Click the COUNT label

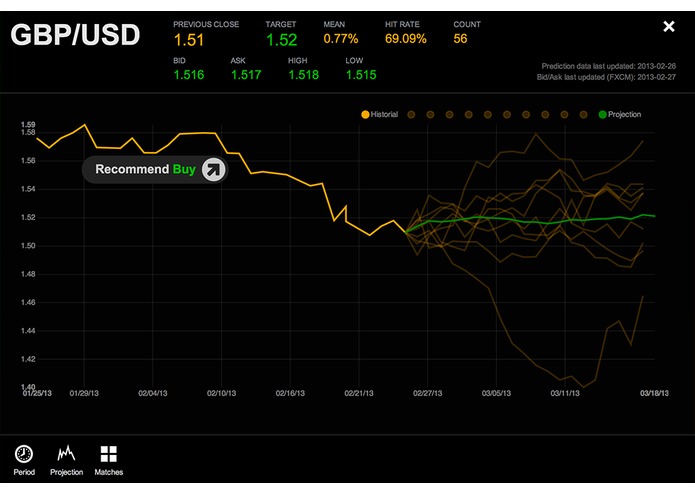[x=467, y=24]
